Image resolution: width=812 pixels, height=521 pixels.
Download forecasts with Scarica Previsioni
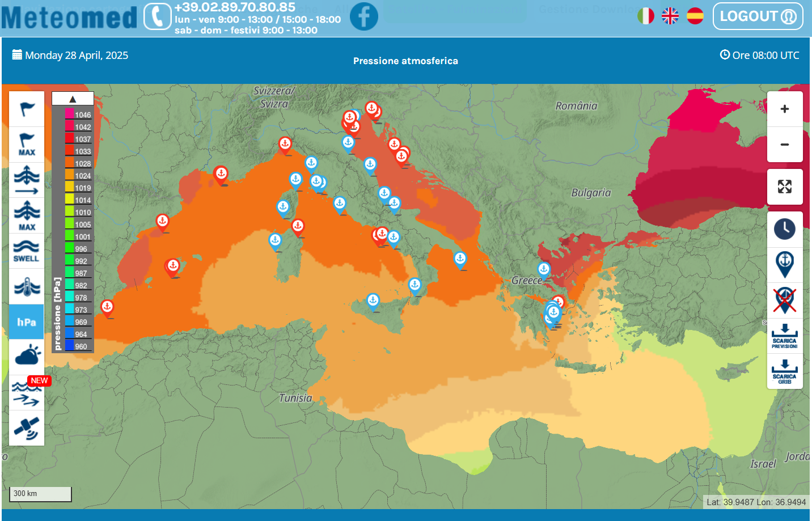coord(785,336)
